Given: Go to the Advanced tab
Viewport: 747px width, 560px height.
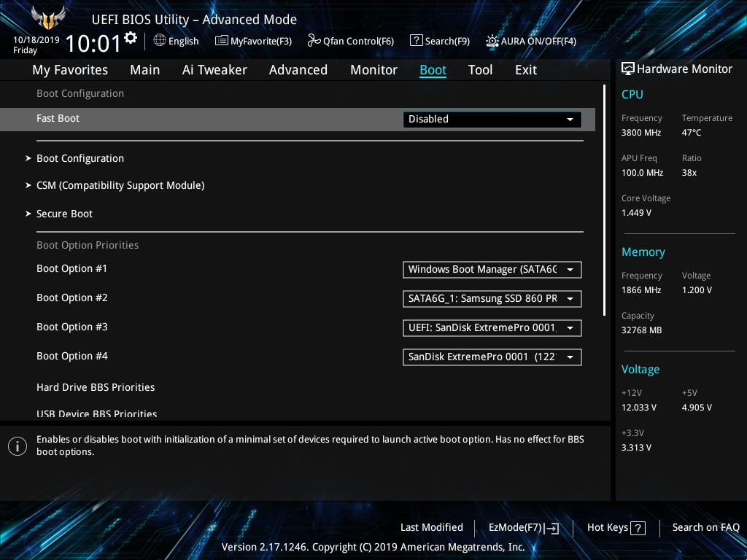Looking at the screenshot, I should pos(298,70).
